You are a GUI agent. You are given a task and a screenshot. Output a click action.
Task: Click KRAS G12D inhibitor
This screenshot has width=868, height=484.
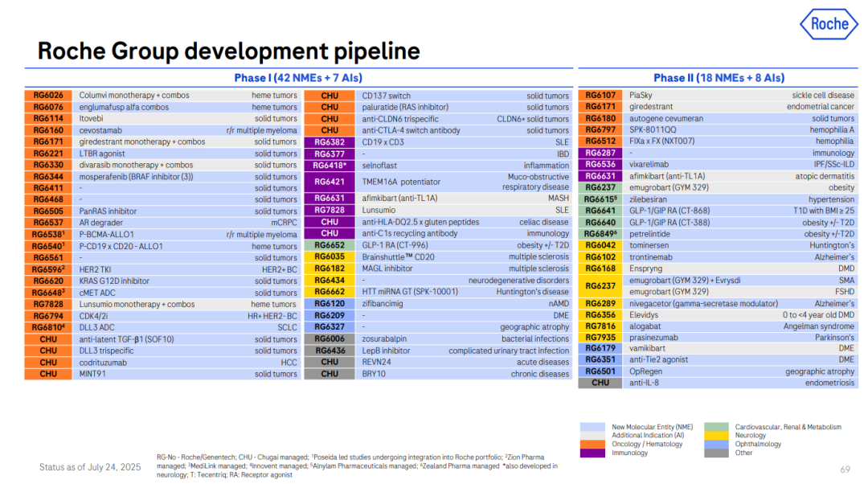[x=114, y=281]
